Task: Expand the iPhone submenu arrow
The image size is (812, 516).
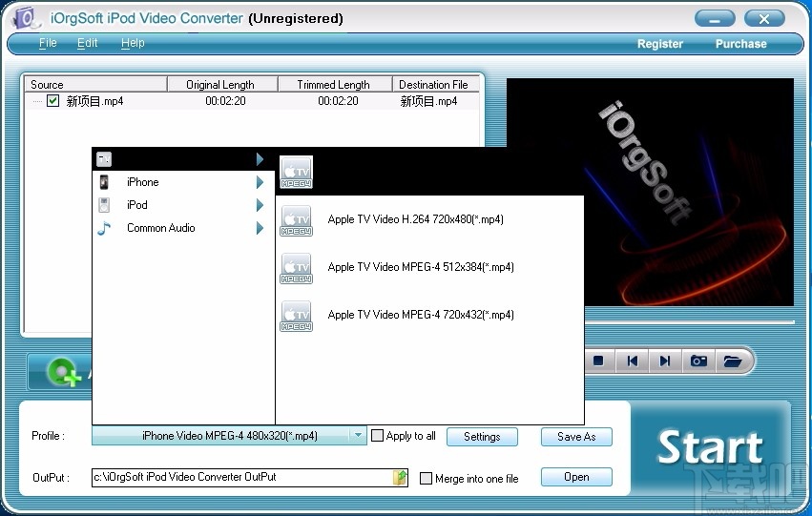Action: [x=260, y=182]
